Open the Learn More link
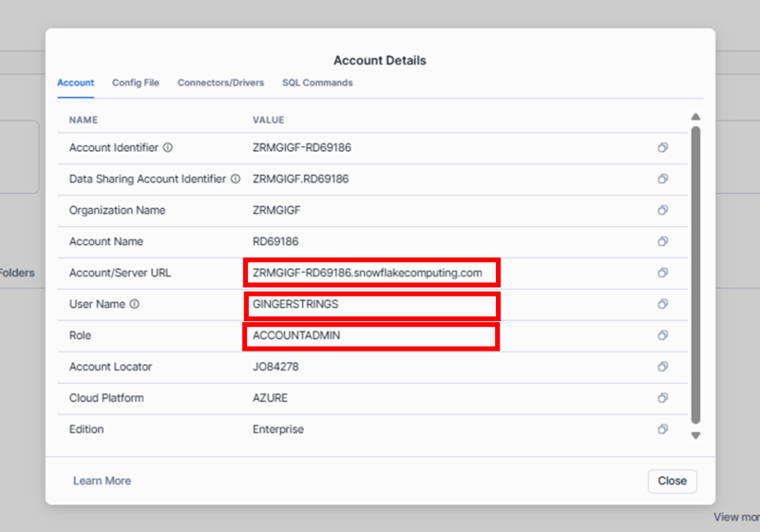Viewport: 760px width, 532px height. [x=103, y=481]
